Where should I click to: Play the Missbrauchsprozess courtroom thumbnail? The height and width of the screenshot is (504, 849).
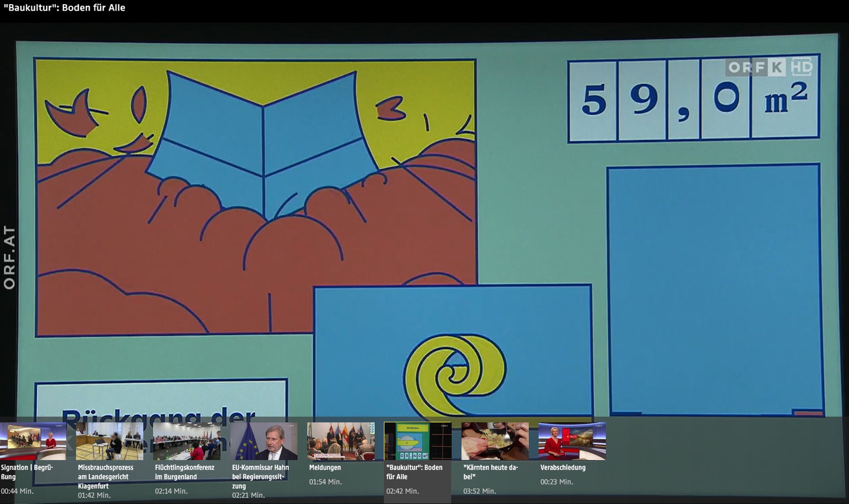pos(109,441)
